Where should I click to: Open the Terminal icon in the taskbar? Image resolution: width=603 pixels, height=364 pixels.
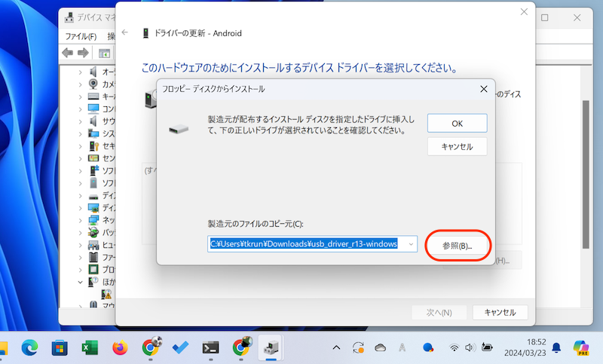211,347
